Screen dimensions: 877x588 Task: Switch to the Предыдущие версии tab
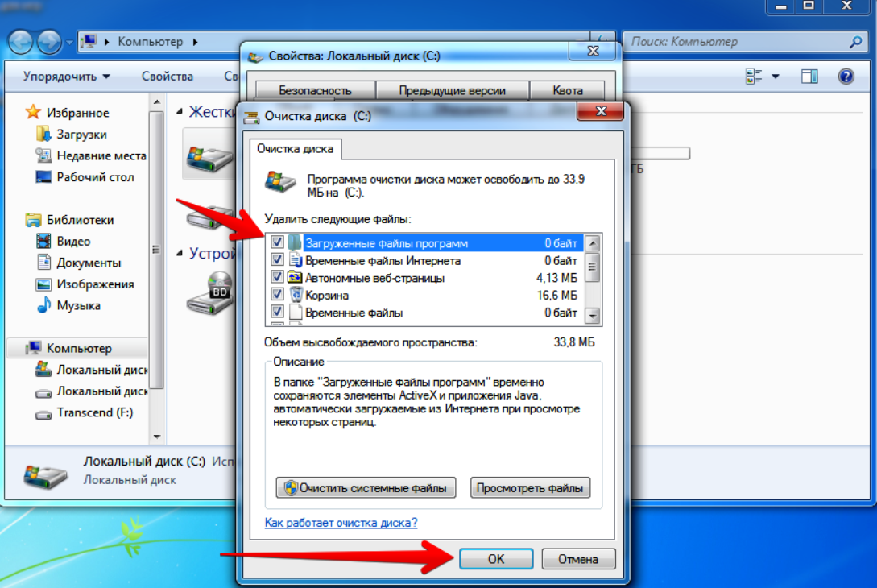pyautogui.click(x=452, y=90)
